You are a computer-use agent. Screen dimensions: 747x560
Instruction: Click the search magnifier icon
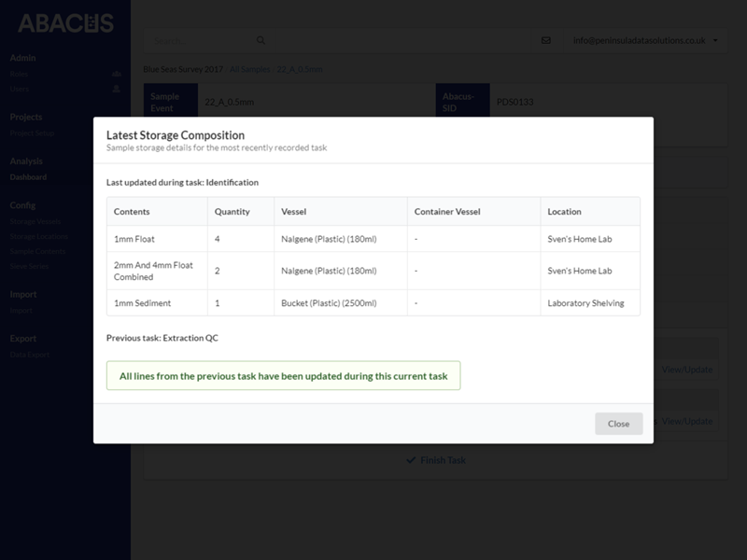(261, 41)
